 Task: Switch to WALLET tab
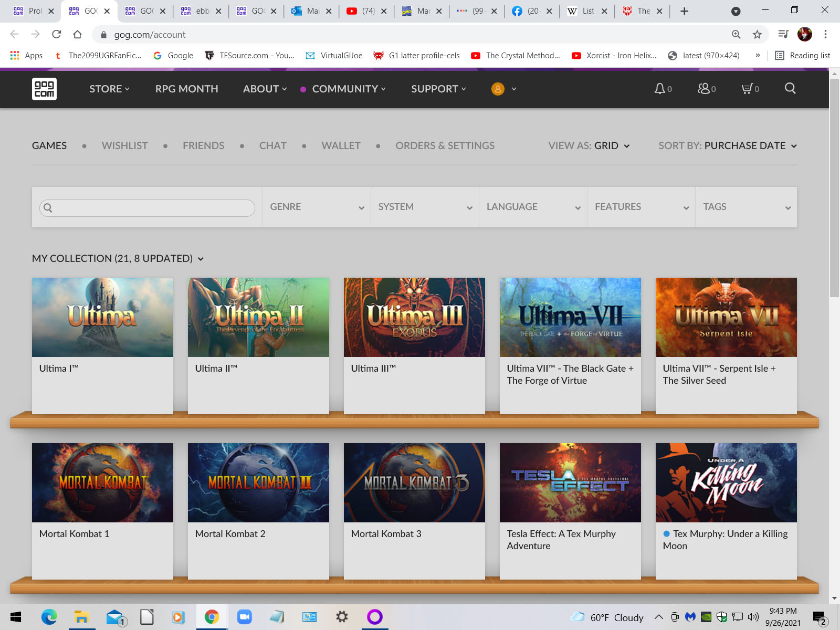(341, 145)
